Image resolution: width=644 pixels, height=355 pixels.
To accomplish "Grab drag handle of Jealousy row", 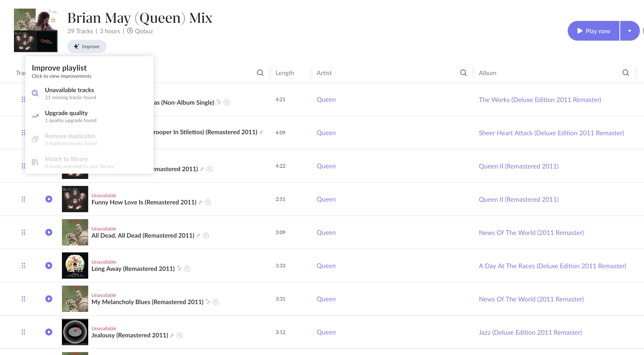I will coord(23,332).
